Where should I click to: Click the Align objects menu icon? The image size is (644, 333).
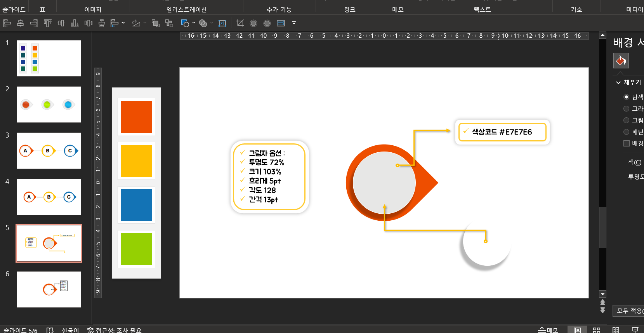click(115, 23)
